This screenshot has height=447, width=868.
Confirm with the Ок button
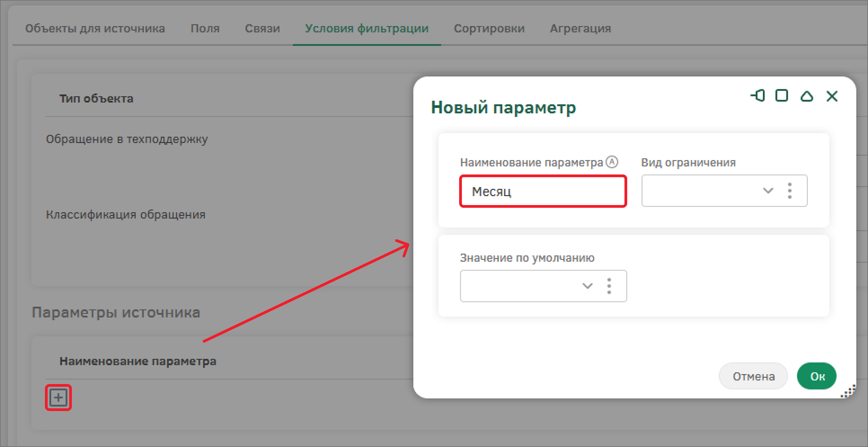(817, 376)
